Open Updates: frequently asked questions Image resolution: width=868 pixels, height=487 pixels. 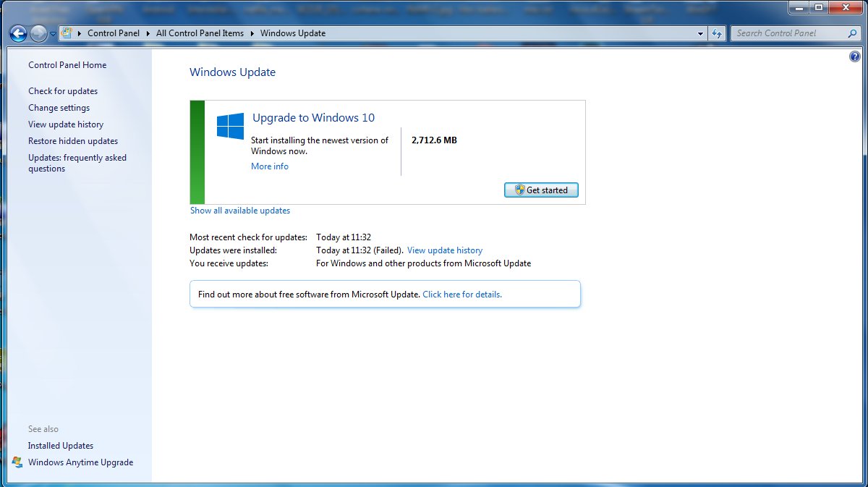77,163
